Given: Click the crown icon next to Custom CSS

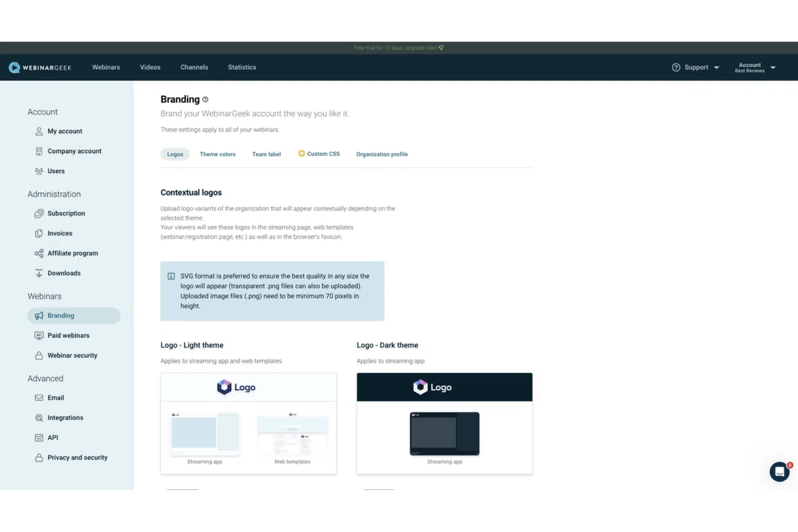Looking at the screenshot, I should [x=301, y=153].
